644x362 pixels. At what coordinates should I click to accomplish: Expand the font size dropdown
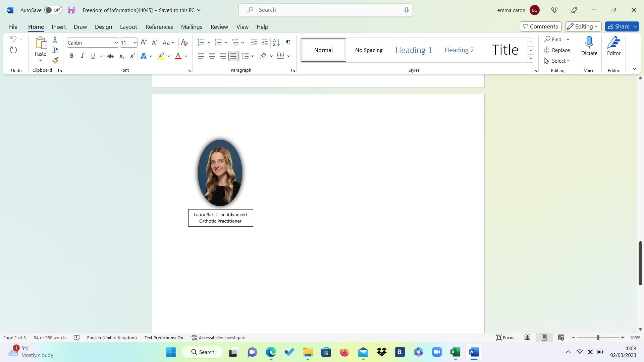[135, 43]
